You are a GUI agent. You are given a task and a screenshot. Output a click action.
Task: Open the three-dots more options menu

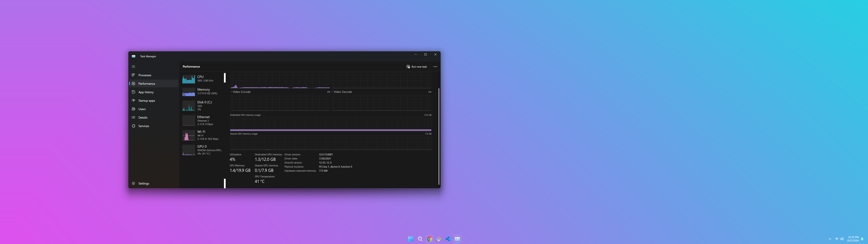435,67
